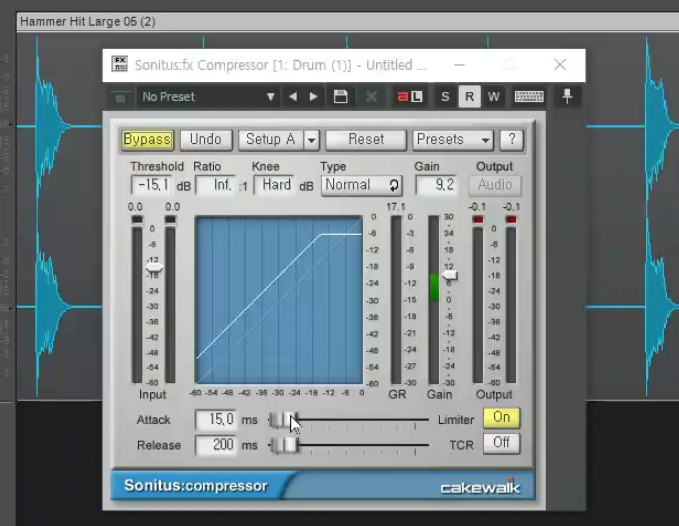The image size is (679, 526).
Task: Click the Attack value field 15.0
Action: (216, 420)
